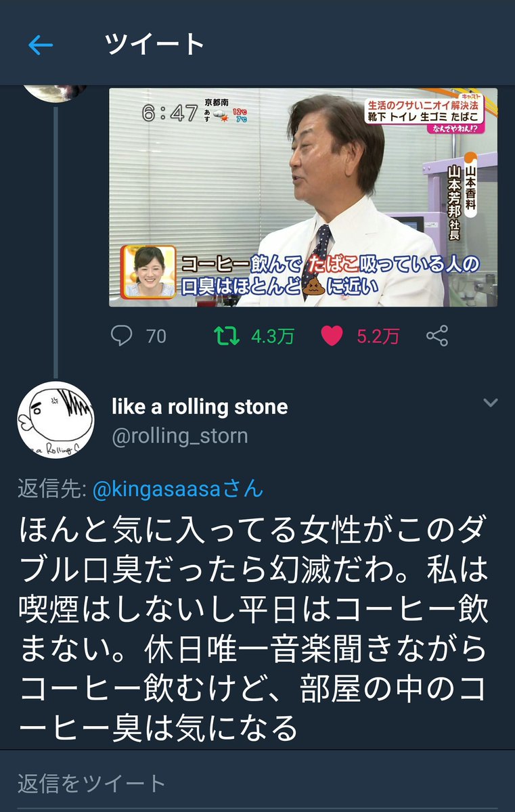This screenshot has height=812, width=515.
Task: Tap the @rolling_storn handle
Action: pyautogui.click(x=179, y=436)
